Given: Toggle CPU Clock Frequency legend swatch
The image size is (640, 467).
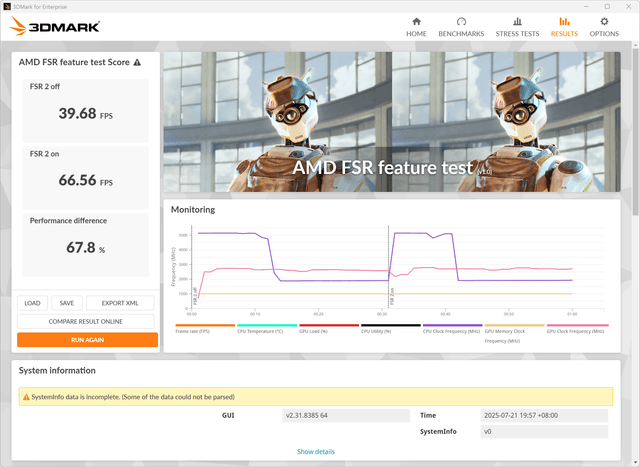Looking at the screenshot, I should tap(453, 325).
